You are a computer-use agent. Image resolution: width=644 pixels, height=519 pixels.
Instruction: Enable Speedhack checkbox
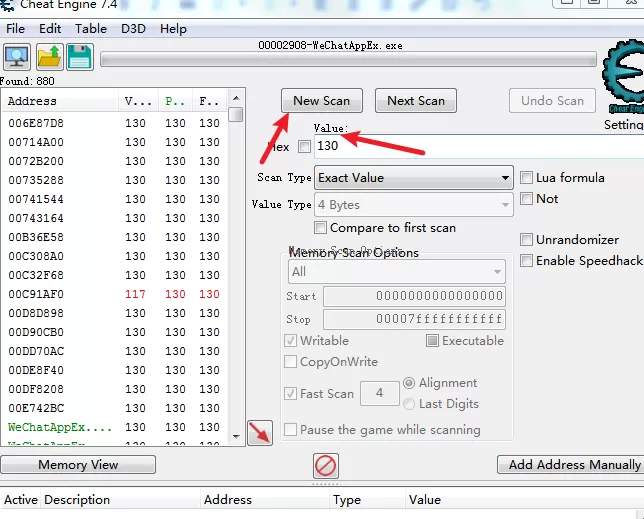pyautogui.click(x=526, y=260)
